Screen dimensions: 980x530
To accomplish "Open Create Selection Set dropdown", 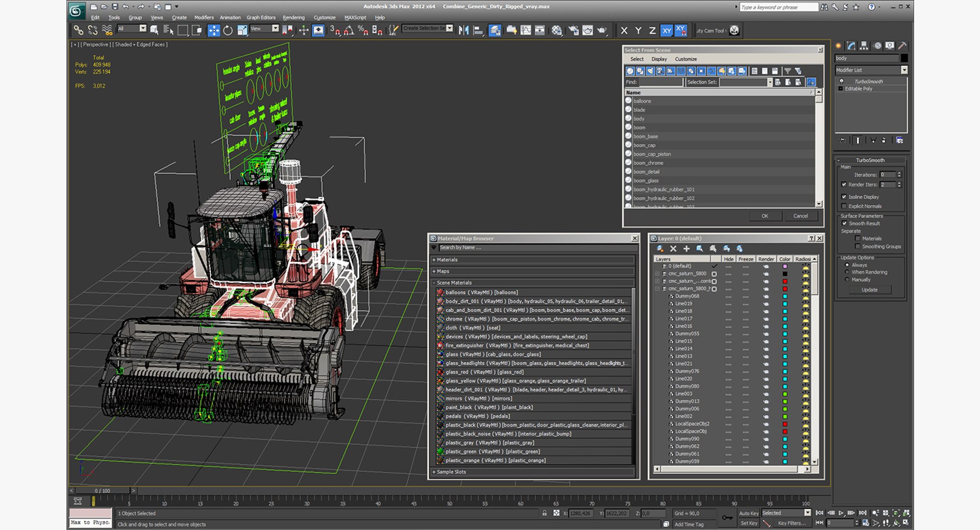I will pos(450,28).
